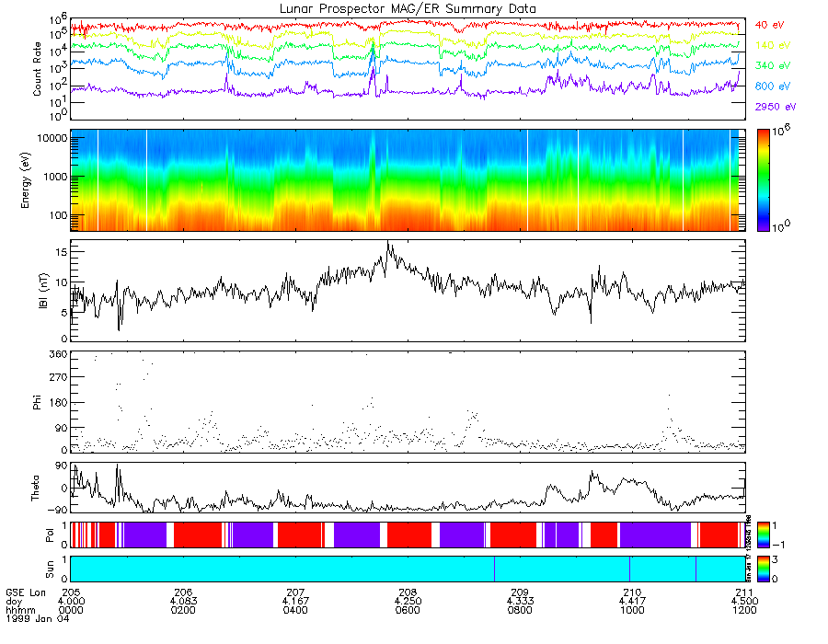This screenshot has width=828, height=644.
Task: Click doy value "4.417"
Action: (x=633, y=602)
